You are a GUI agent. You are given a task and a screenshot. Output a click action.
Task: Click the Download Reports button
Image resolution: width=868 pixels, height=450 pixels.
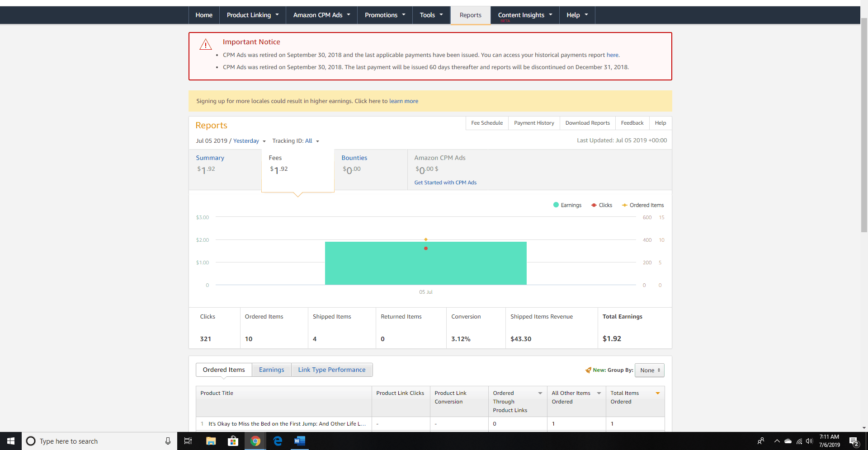click(x=587, y=123)
